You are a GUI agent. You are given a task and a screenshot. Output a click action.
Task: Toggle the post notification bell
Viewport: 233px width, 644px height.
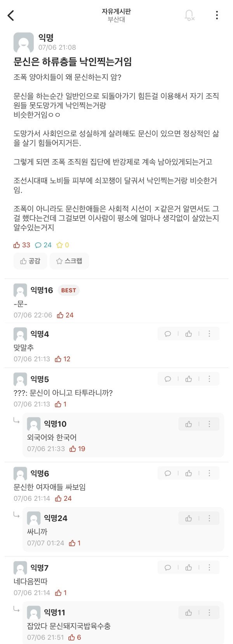click(189, 15)
